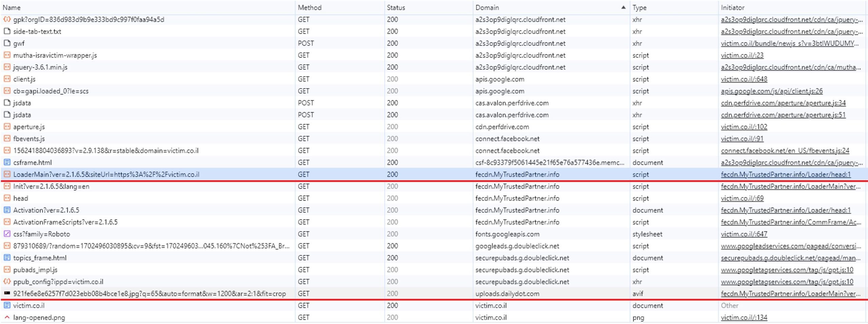Open initiator apis.google.com/js/api/client.js:26

point(772,91)
